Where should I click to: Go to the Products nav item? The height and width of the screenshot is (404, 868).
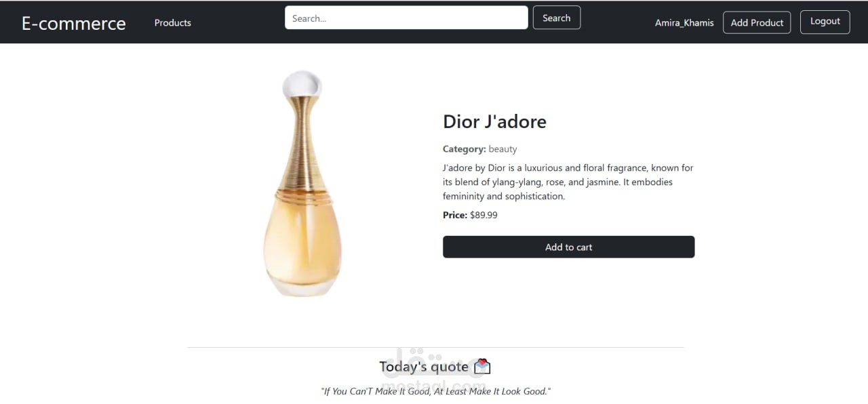(x=173, y=22)
